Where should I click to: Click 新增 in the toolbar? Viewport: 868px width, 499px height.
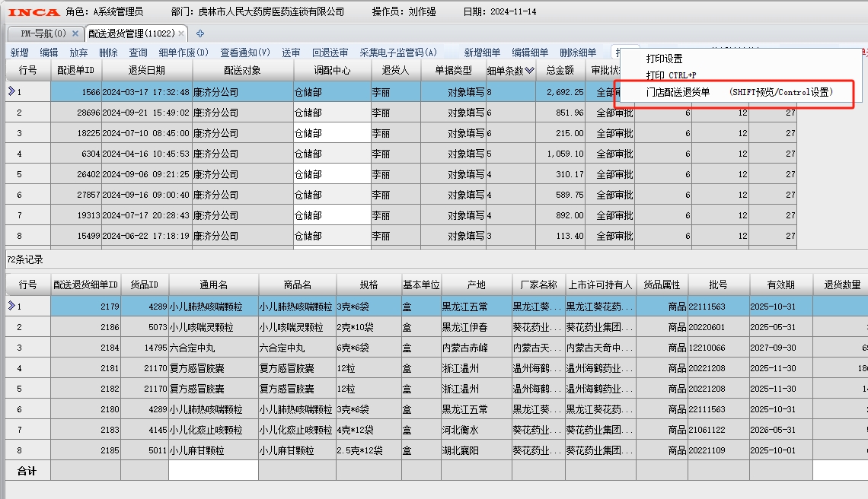19,52
